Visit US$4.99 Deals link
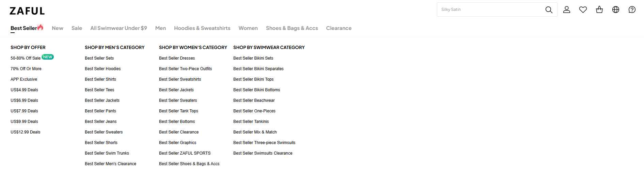Screen dimensions: 644x173 (x=24, y=90)
